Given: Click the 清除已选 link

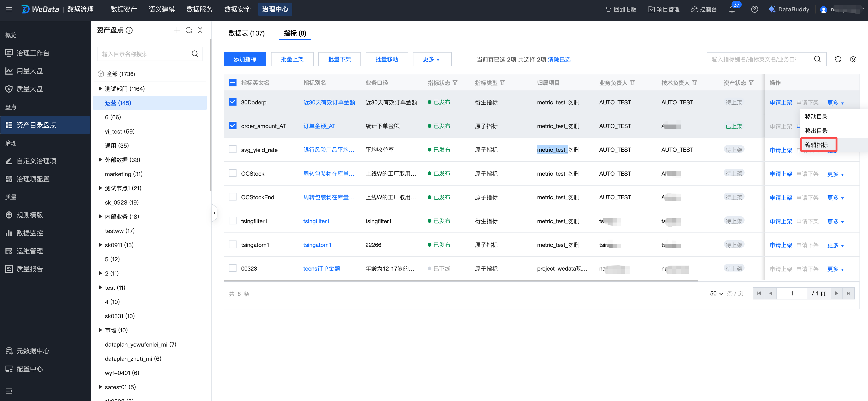Looking at the screenshot, I should [x=559, y=59].
